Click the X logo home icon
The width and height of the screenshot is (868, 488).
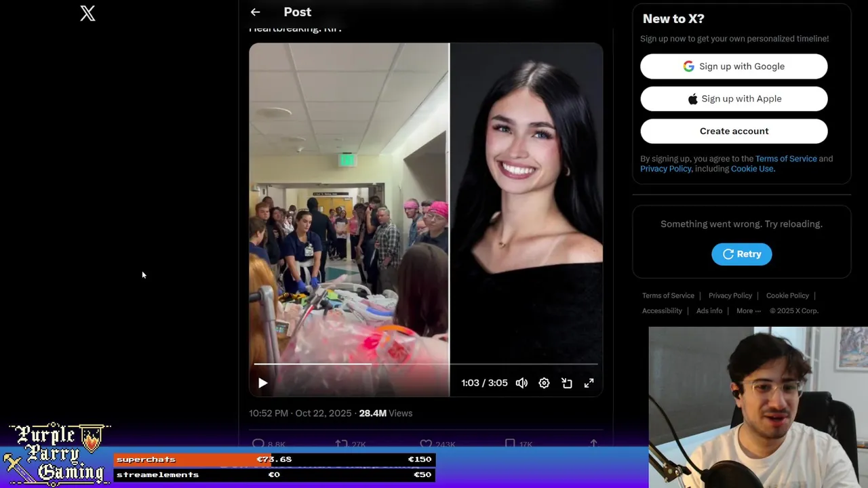[x=87, y=14]
